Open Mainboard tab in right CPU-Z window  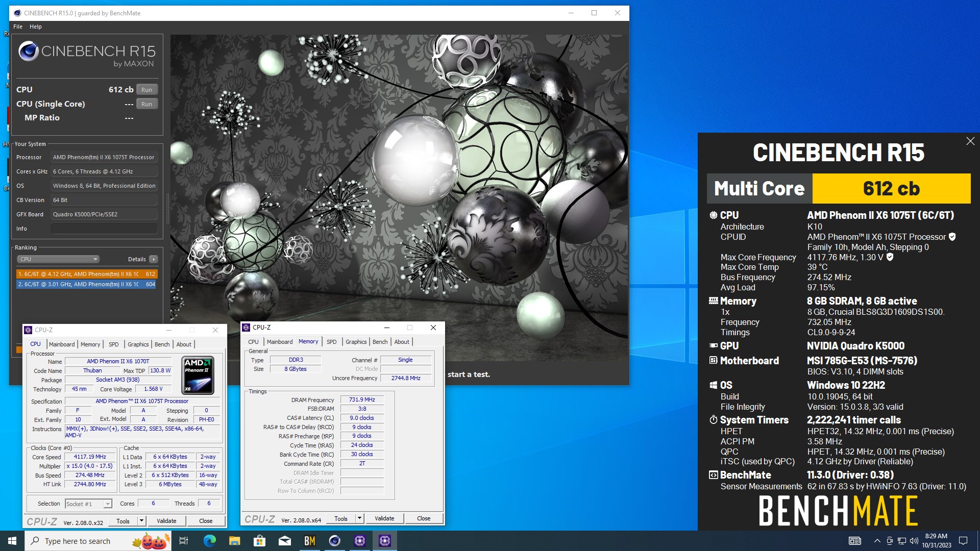pos(280,342)
